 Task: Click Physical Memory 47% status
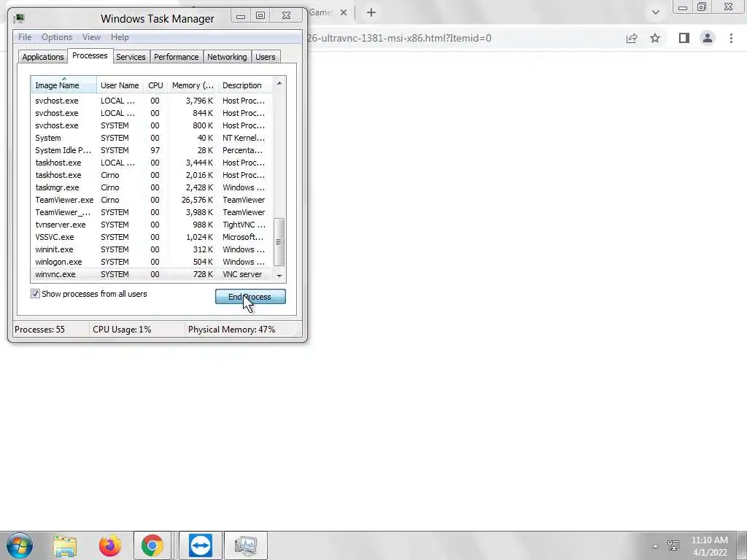click(231, 330)
